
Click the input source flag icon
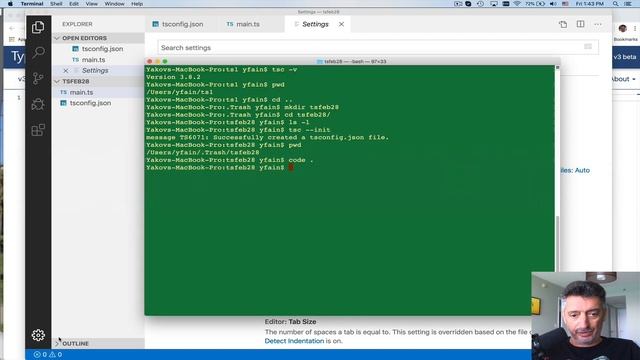(x=565, y=4)
